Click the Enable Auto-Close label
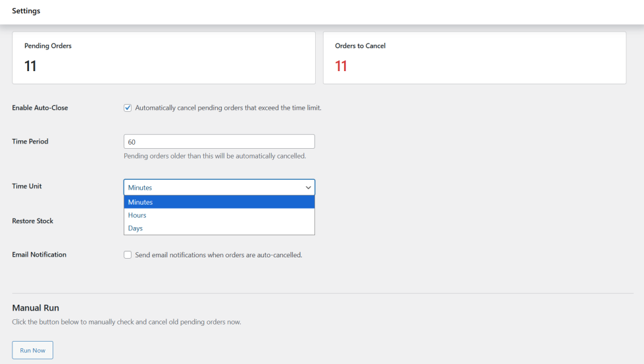Image resolution: width=644 pixels, height=364 pixels. 40,108
